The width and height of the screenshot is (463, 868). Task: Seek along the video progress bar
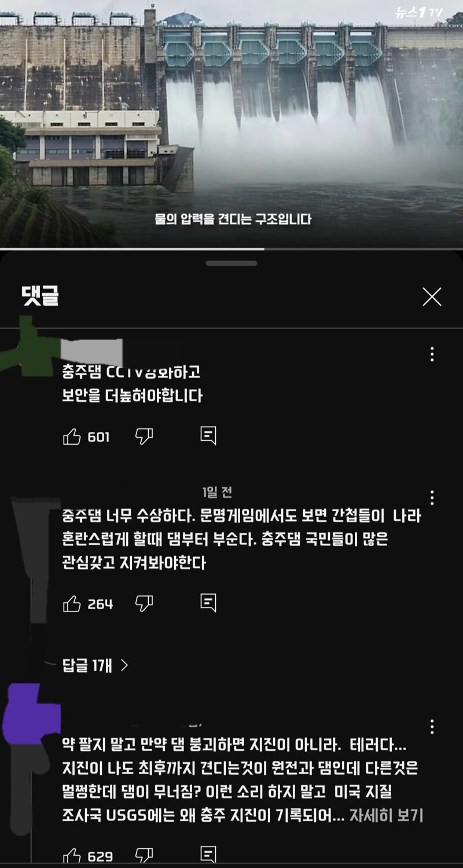[231, 249]
